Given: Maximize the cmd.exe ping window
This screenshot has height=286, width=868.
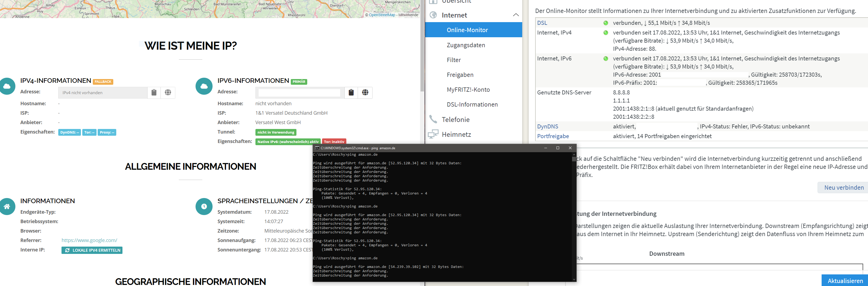Looking at the screenshot, I should pos(558,148).
